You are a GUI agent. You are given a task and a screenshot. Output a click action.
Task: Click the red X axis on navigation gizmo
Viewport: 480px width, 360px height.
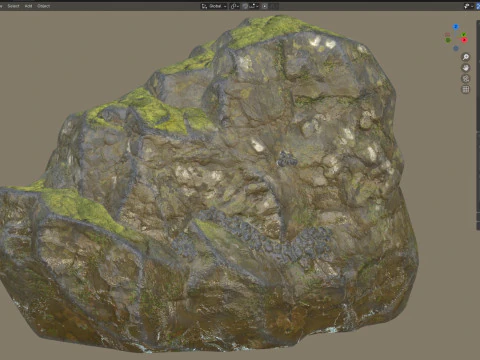click(x=464, y=40)
